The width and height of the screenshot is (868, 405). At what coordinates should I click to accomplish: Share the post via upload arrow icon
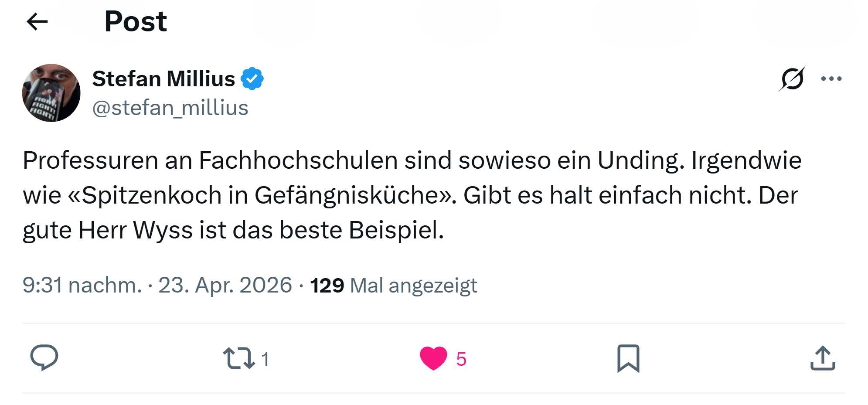(823, 358)
